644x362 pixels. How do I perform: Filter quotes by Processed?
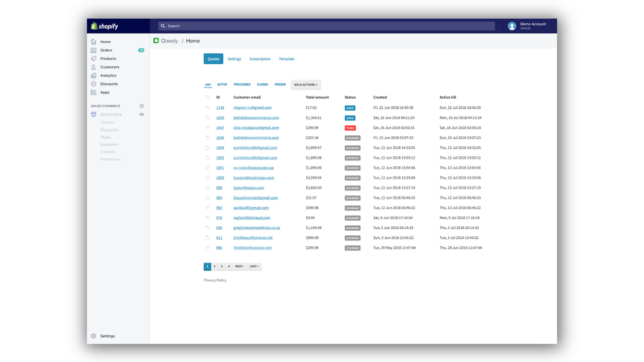[x=242, y=84]
